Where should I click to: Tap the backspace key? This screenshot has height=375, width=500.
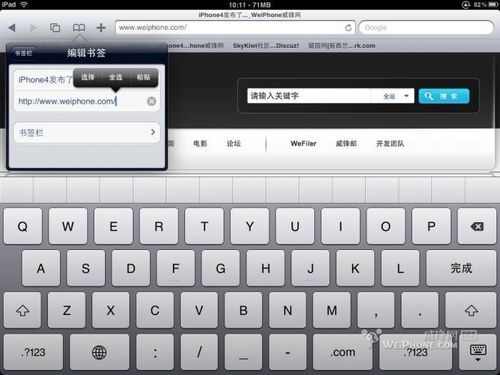click(x=477, y=226)
